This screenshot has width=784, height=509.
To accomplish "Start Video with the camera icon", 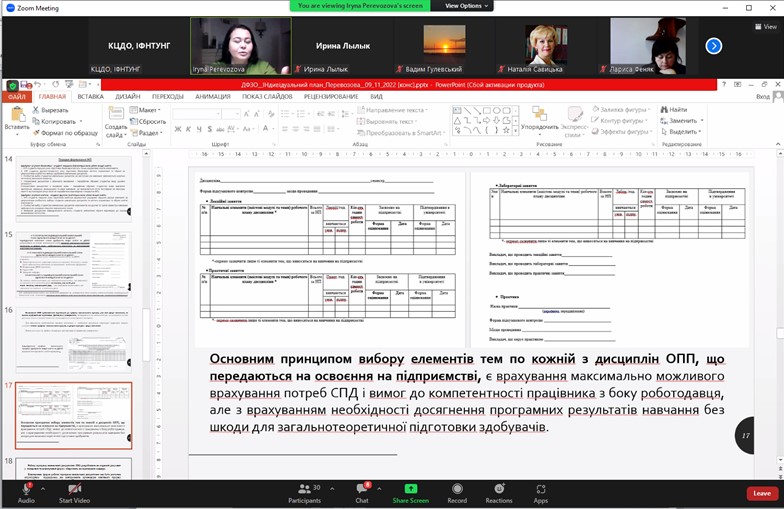I will coord(75,489).
